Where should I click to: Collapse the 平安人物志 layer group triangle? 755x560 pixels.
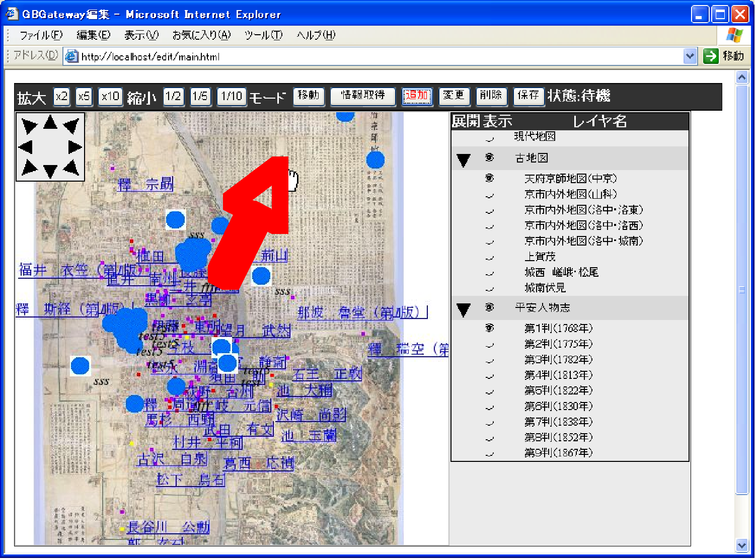(463, 309)
